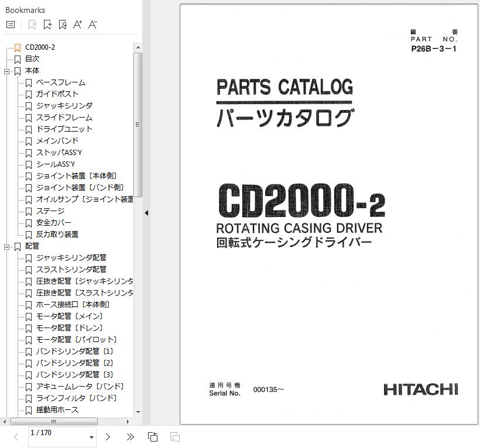This screenshot has width=480, height=448.
Task: Collapse the bookmarks panel arrow
Action: [x=146, y=213]
